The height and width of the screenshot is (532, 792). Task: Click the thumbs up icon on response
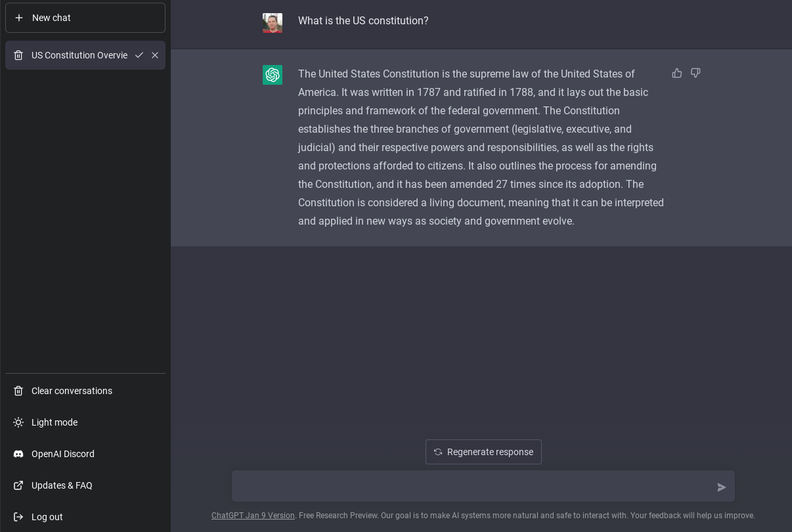(x=677, y=74)
